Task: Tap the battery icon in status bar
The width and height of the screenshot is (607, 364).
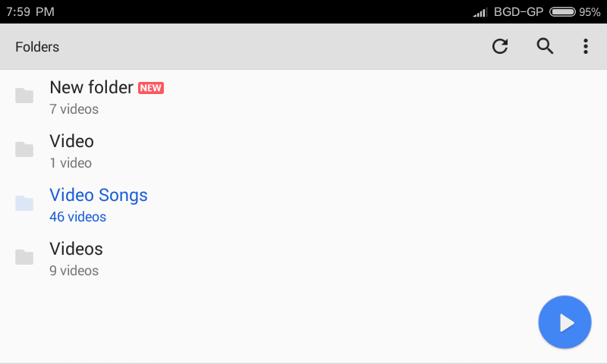Action: coord(562,12)
